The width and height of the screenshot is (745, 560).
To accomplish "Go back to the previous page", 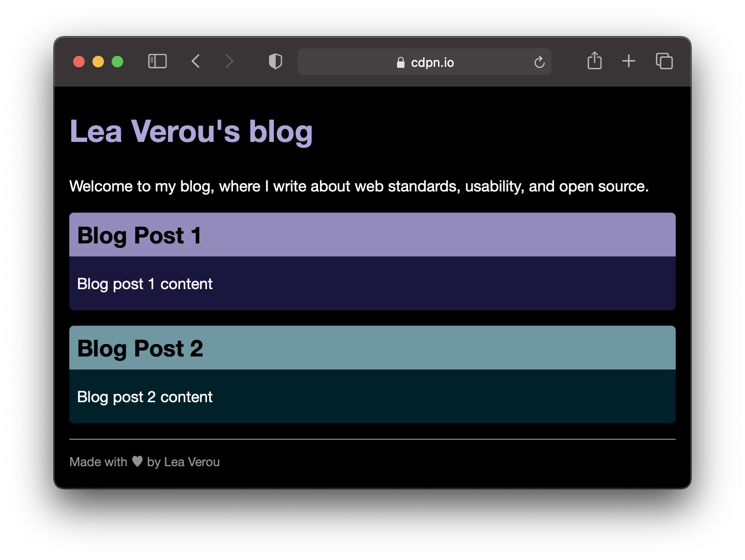I will [195, 62].
